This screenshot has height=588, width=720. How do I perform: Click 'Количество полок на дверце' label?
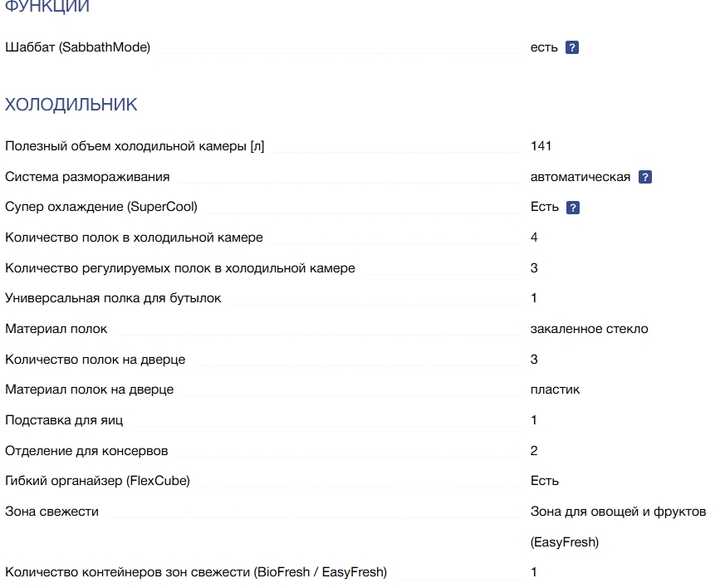[95, 360]
